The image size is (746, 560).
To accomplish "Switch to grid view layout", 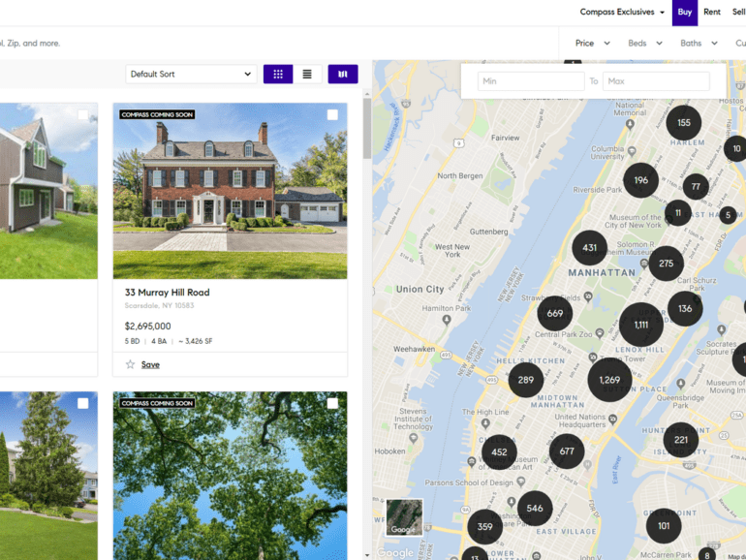I will tap(278, 75).
